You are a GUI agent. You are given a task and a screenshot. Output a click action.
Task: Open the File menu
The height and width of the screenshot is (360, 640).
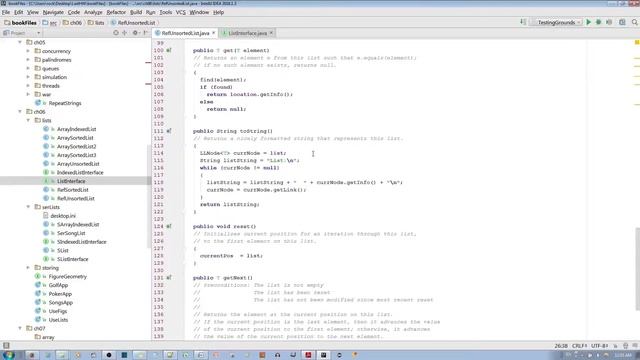6,12
